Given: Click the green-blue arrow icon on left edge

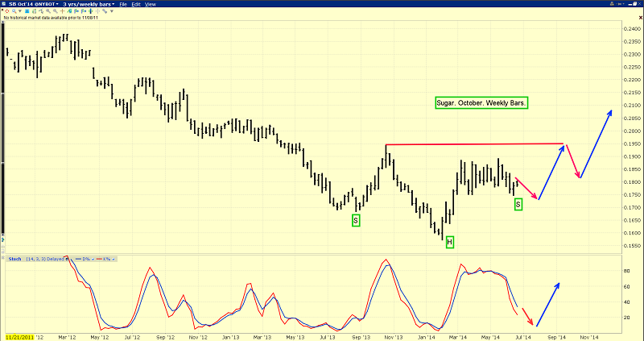Looking at the screenshot, I should pyautogui.click(x=3, y=239).
